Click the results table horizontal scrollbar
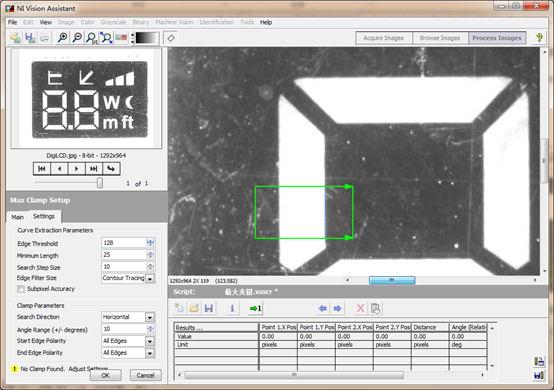The height and width of the screenshot is (390, 554). pos(294,375)
